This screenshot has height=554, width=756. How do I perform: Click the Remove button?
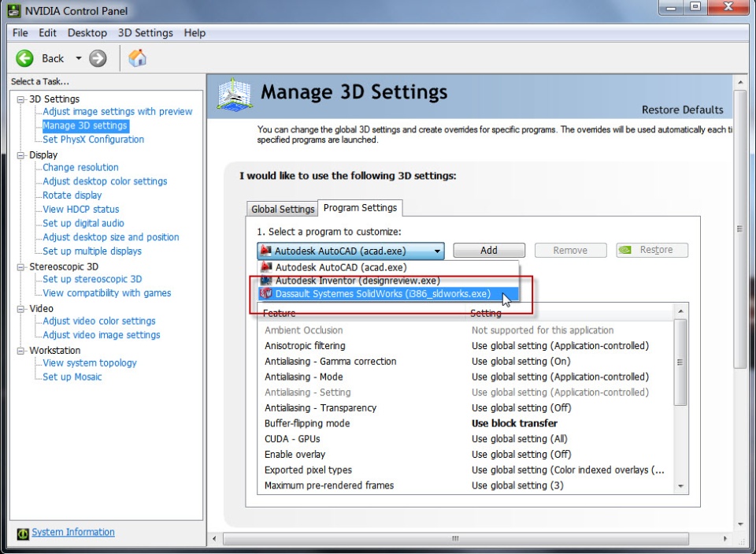point(570,251)
